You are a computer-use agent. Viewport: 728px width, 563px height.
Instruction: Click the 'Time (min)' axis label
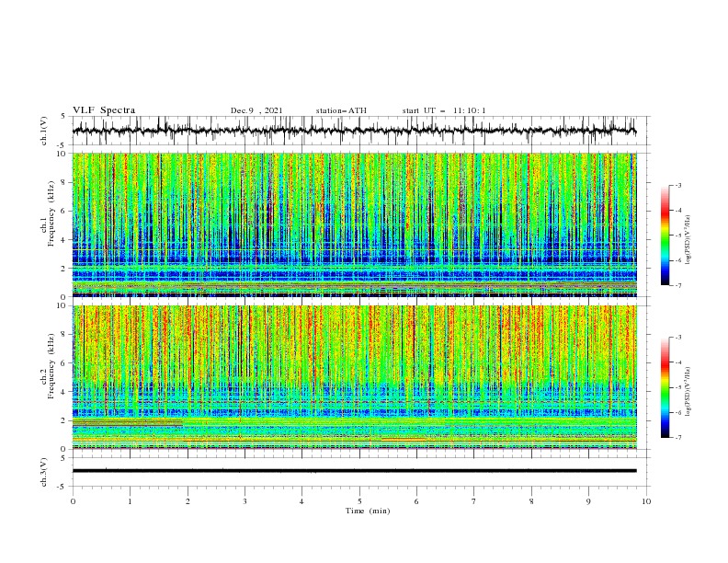[368, 511]
